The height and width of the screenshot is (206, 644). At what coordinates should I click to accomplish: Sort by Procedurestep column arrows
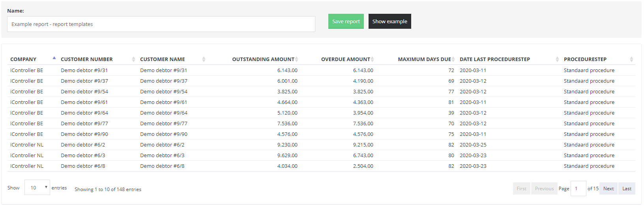pos(631,59)
